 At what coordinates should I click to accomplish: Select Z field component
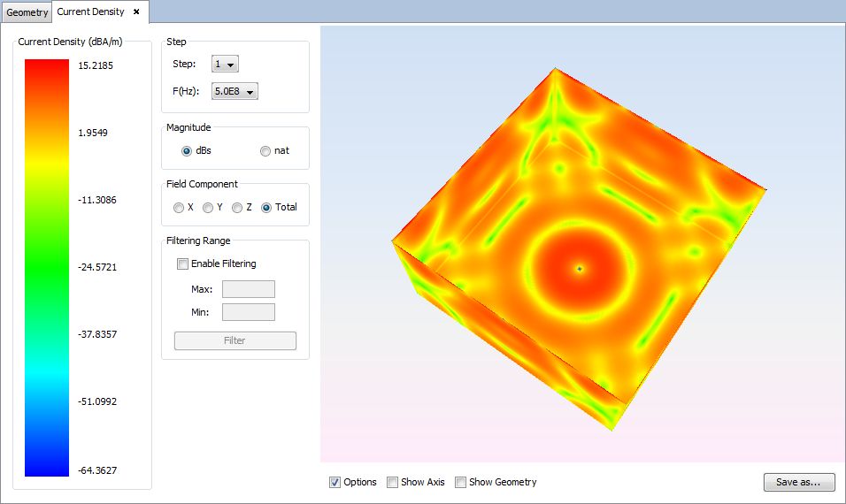pyautogui.click(x=237, y=208)
